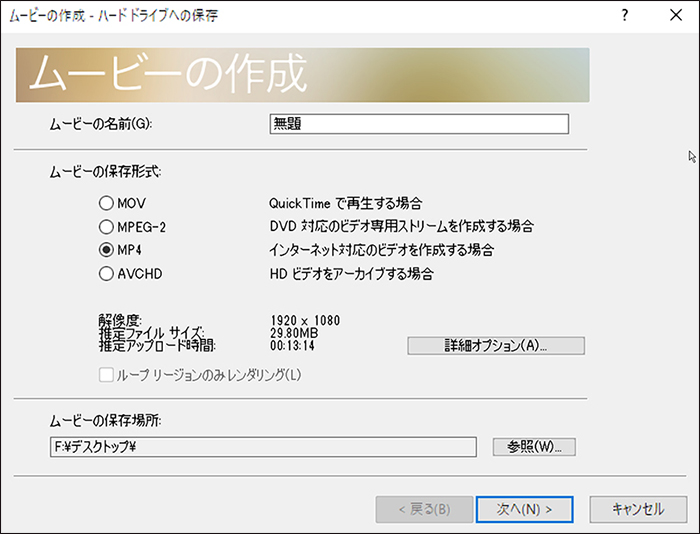
Task: Toggle ループ リージョンのみレンダリング checkbox
Action: [x=106, y=375]
